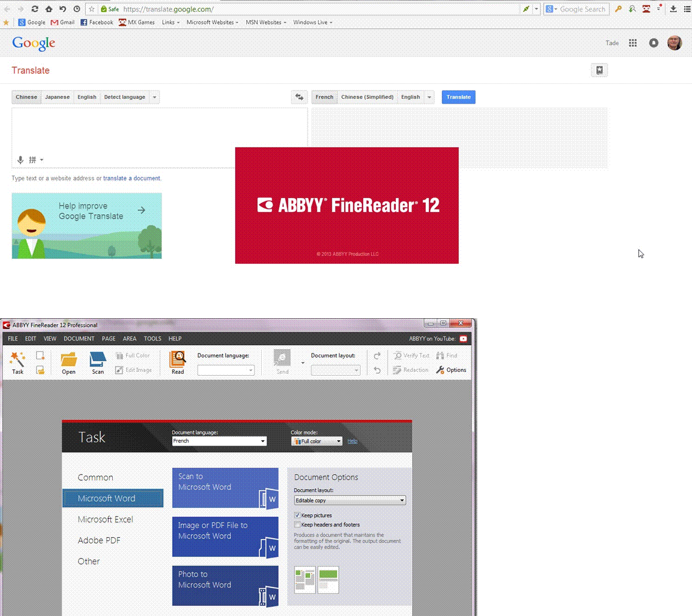Choose Detect language as source
The image size is (692, 616).
(124, 97)
